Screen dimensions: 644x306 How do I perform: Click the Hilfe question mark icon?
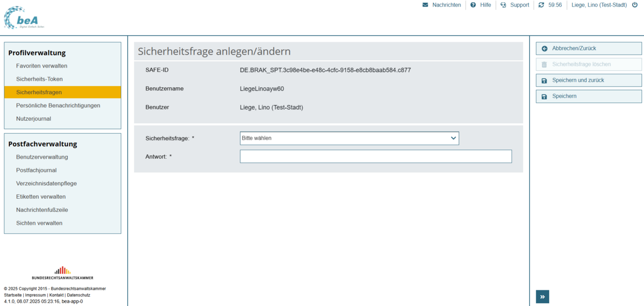pos(473,5)
